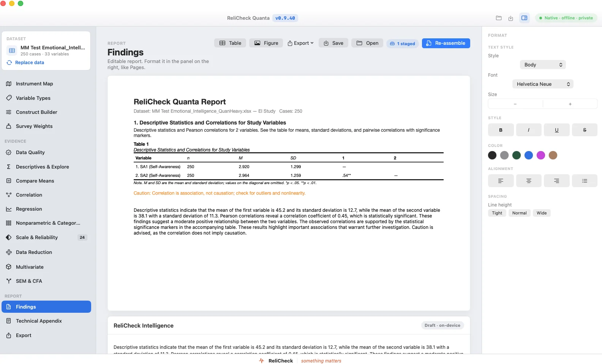
Task: Open an existing report file
Action: [x=367, y=43]
